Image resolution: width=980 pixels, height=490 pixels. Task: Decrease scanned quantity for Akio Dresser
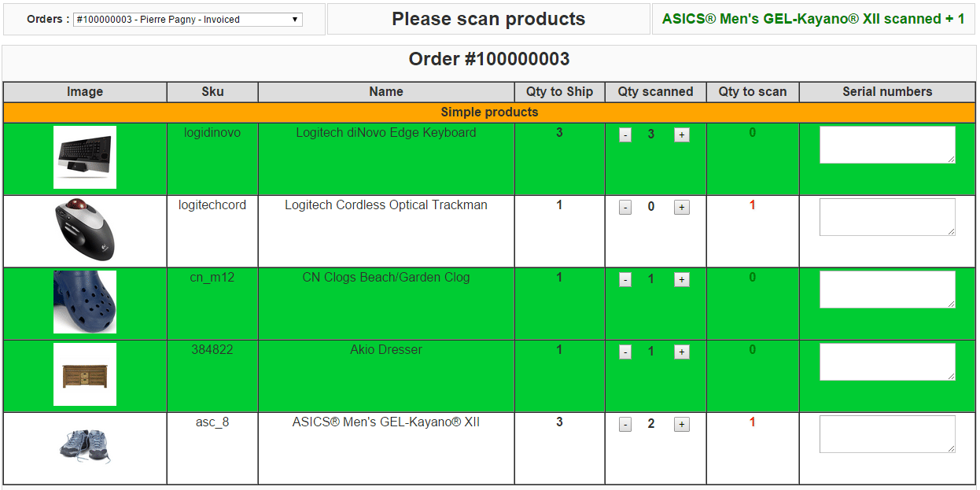point(625,352)
